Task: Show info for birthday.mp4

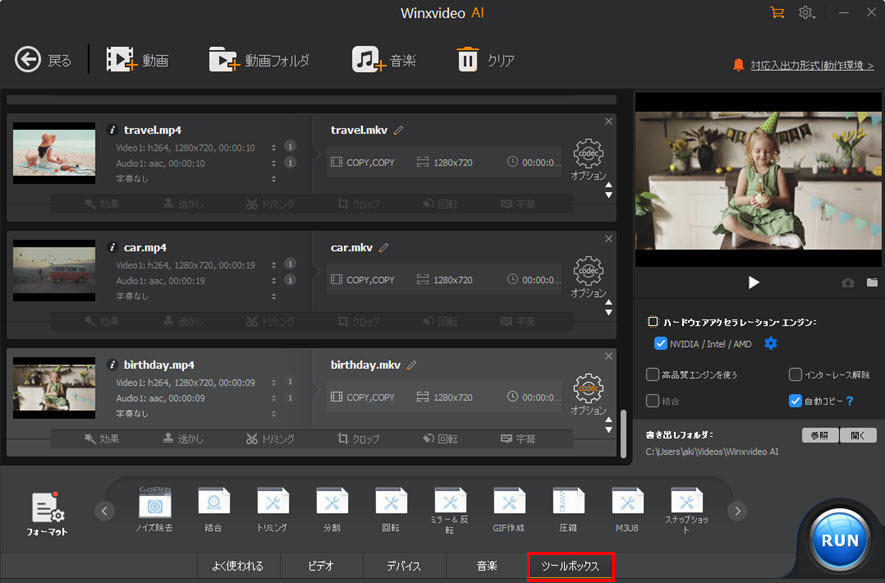Action: 112,365
